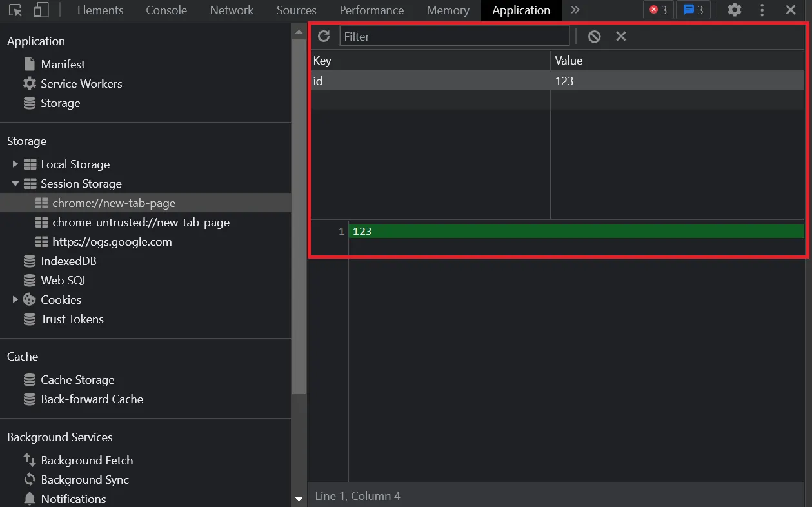Viewport: 812px width, 507px height.
Task: Switch to the Elements tab
Action: click(100, 10)
